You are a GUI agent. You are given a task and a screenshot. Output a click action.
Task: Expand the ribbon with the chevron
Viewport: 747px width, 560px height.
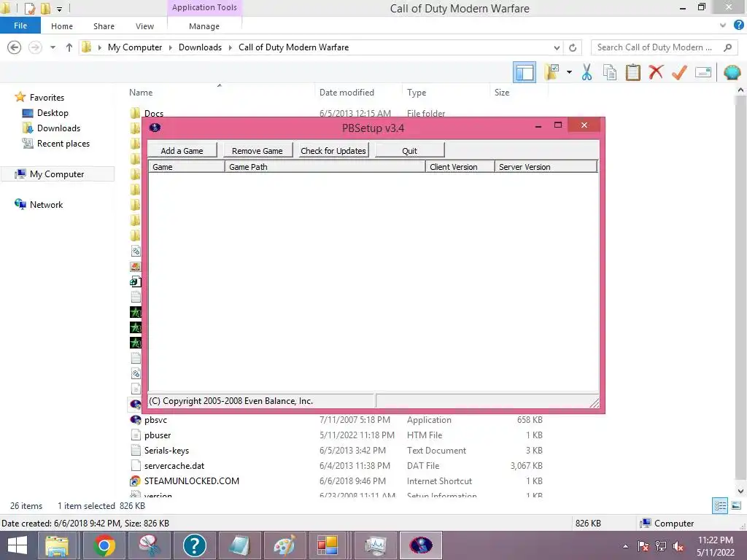click(723, 26)
